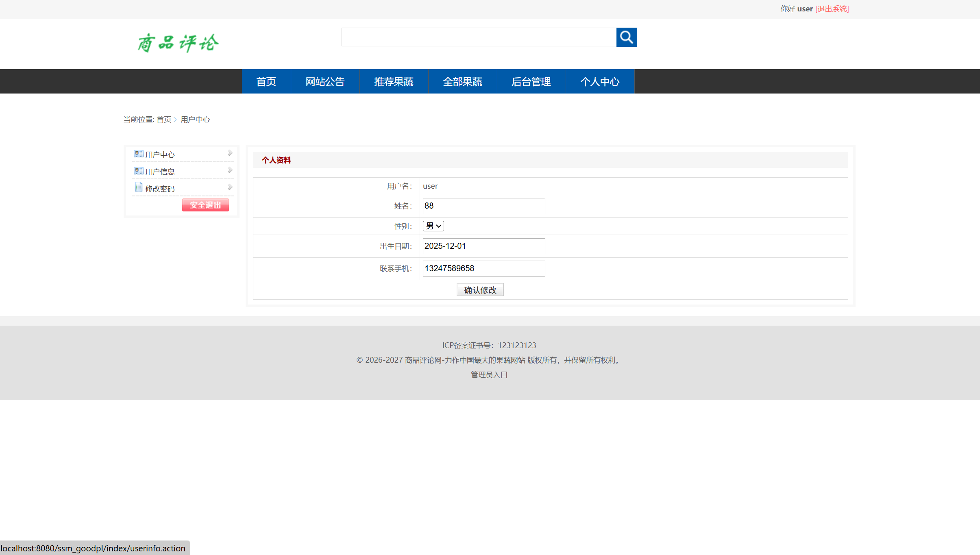Select the 个人中心 nav item
980x555 pixels.
tap(600, 81)
